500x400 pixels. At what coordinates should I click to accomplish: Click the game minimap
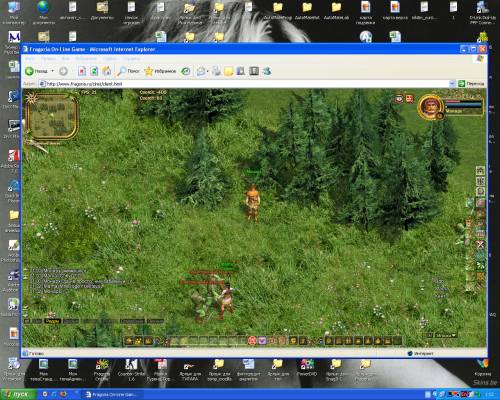53,116
